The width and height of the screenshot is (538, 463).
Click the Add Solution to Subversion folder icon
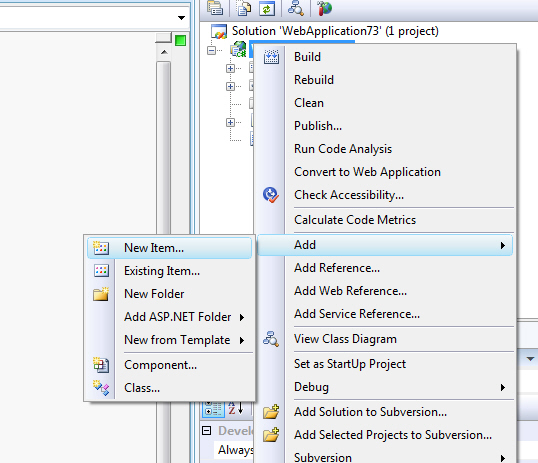point(271,412)
